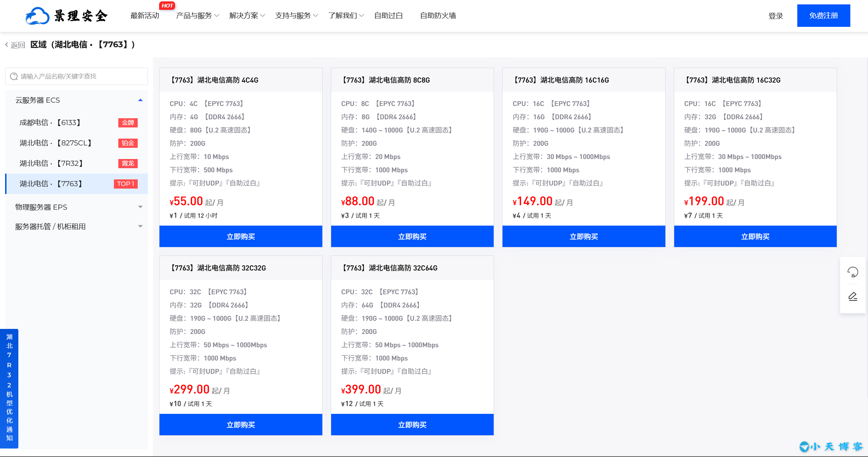This screenshot has width=868, height=457.
Task: Click 免费注册 button
Action: [823, 16]
